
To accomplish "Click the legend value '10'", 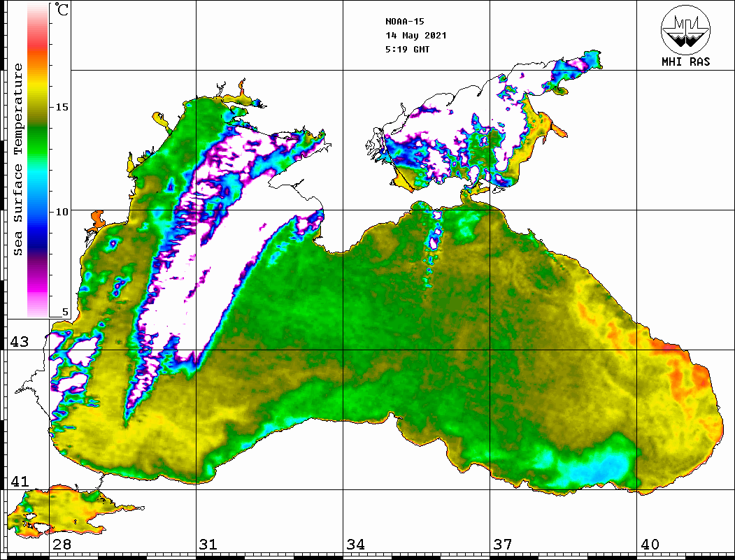I will [x=62, y=212].
